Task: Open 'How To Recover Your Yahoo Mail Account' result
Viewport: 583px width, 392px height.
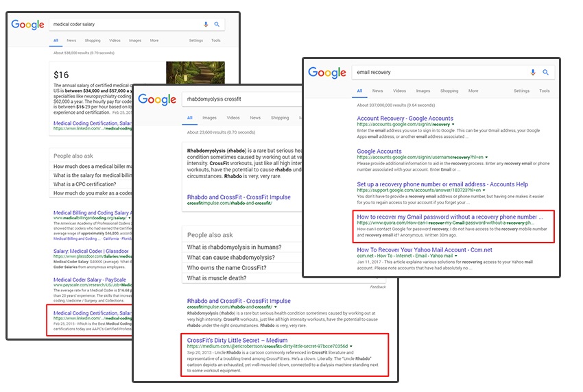Action: click(x=425, y=249)
